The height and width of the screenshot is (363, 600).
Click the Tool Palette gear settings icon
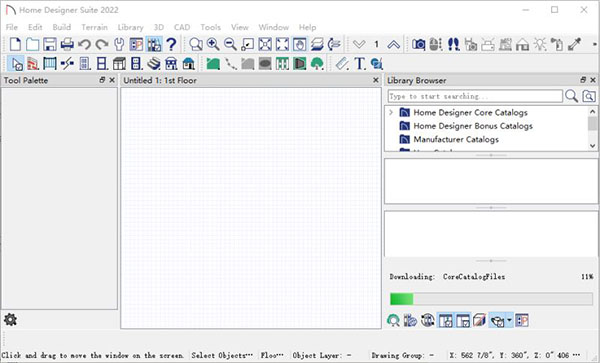click(x=10, y=319)
